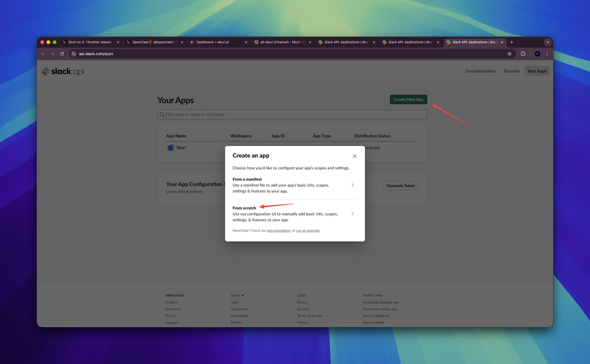
Task: Reload the page
Action: tap(62, 54)
